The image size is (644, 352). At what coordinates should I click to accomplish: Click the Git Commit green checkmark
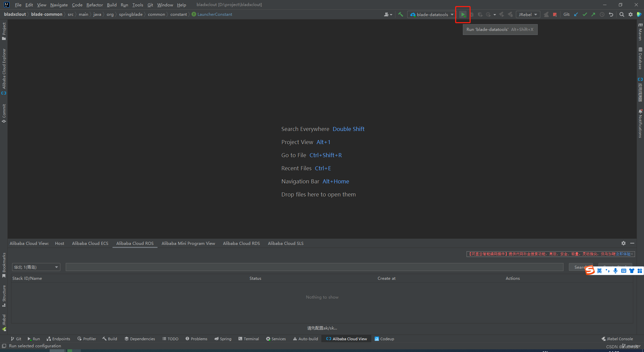[585, 14]
